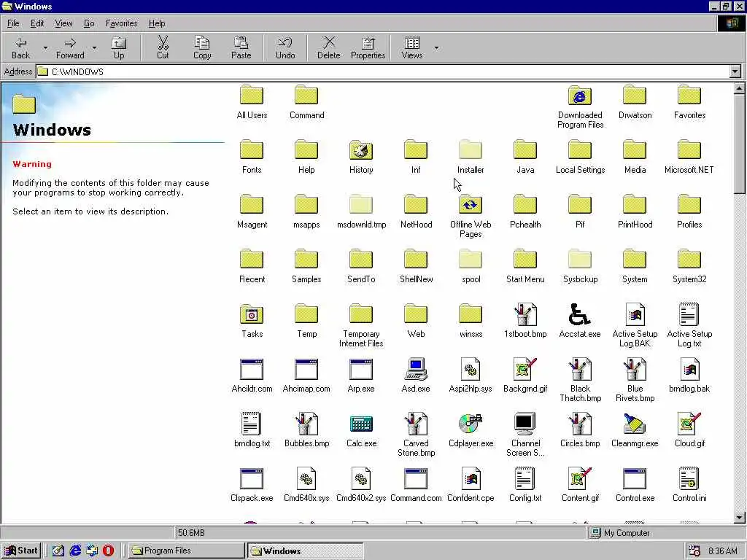Select the Cloud.gif image file
The height and width of the screenshot is (560, 747).
click(x=689, y=424)
